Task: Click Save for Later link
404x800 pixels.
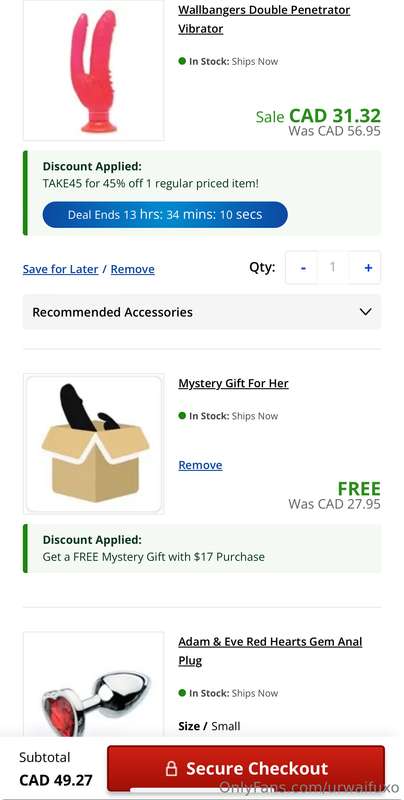Action: [60, 269]
